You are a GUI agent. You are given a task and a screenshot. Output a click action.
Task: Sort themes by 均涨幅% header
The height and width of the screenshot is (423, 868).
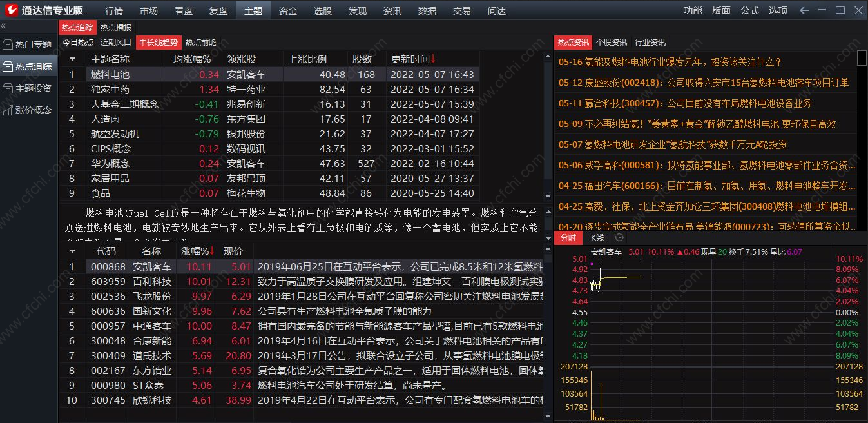tap(192, 59)
